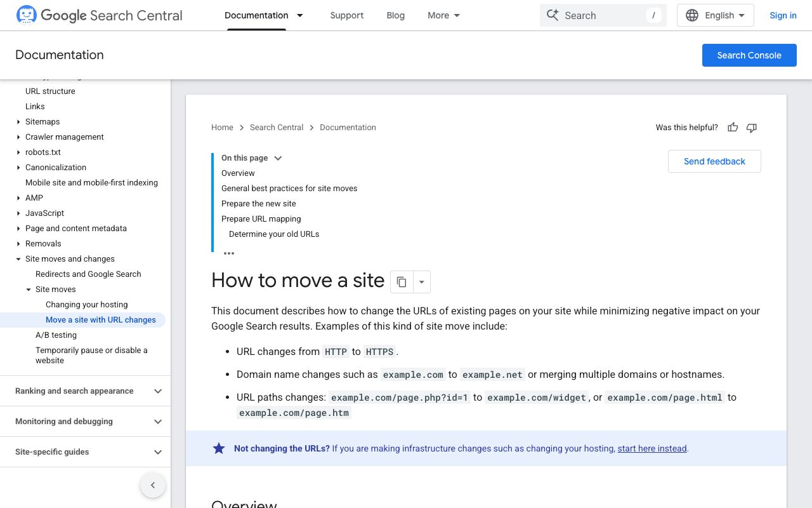Click the globe language icon

(692, 15)
